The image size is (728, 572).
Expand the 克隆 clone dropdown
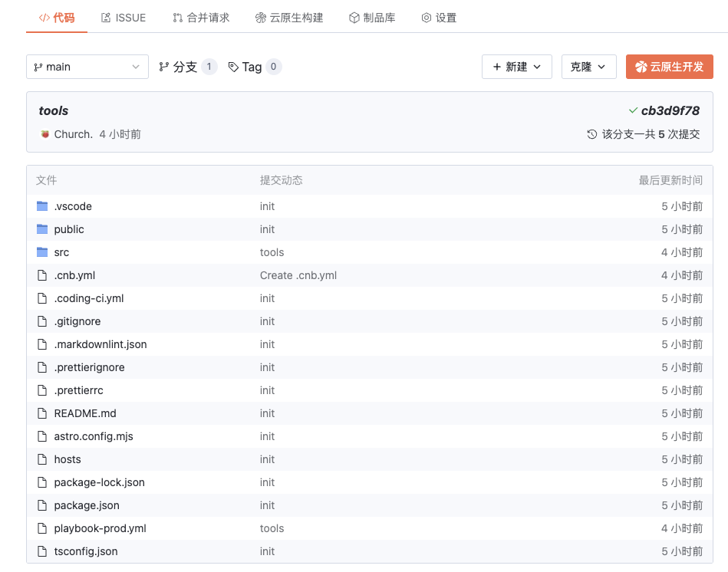click(x=588, y=67)
